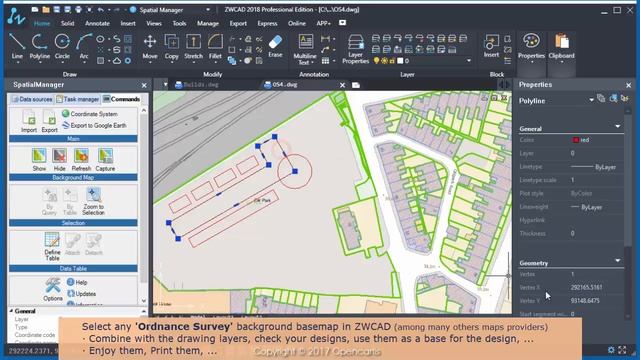Viewport: 640px width, 360px height.
Task: Toggle layer on/off lightbulb icon
Action: pyautogui.click(x=376, y=61)
